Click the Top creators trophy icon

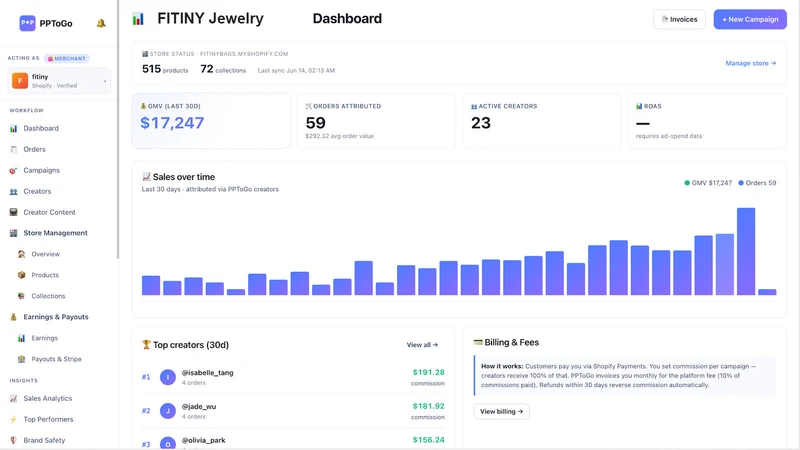(x=146, y=345)
